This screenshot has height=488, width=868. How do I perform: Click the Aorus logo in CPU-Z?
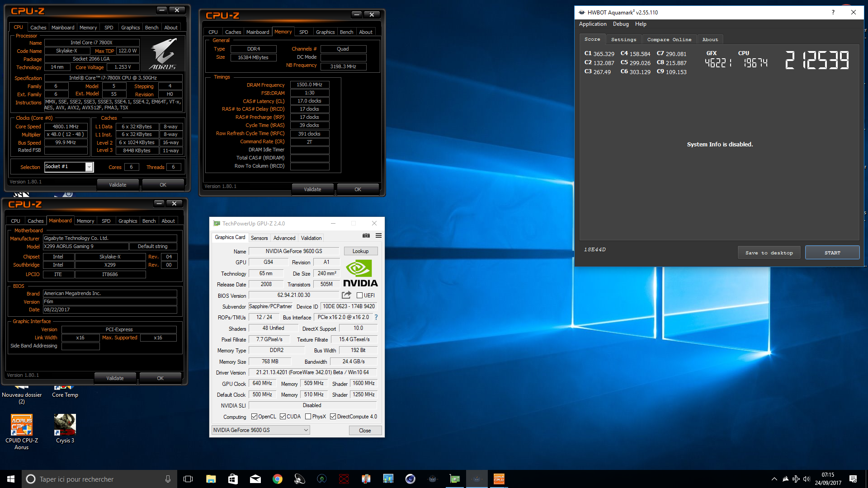(163, 54)
